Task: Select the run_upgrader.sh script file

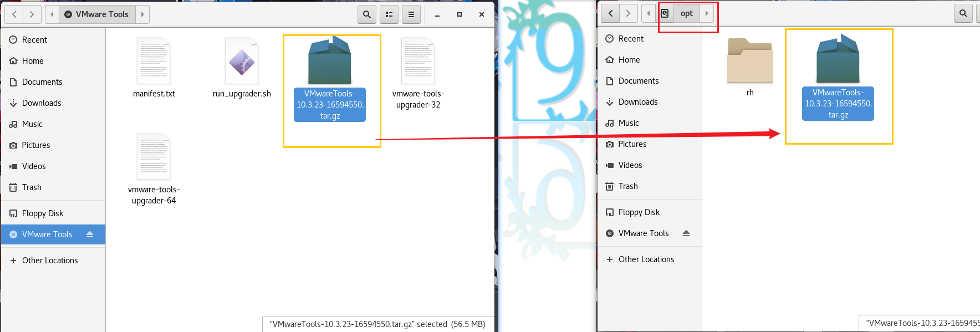Action: pyautogui.click(x=242, y=68)
